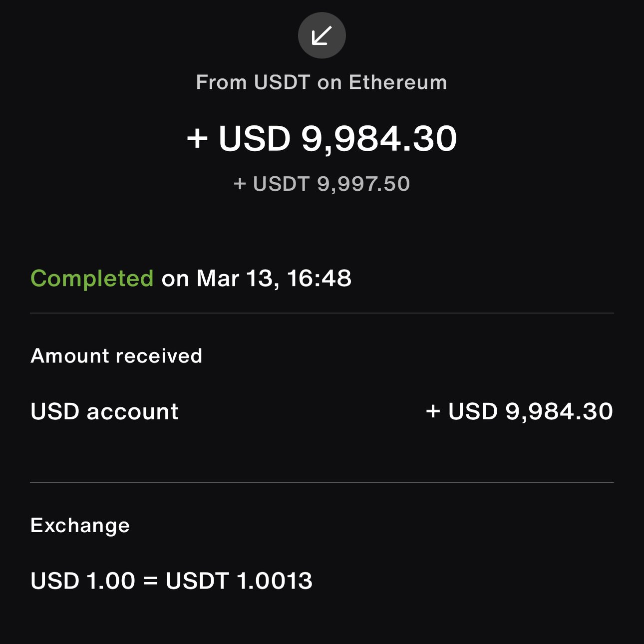Tap the downward-left arrow inside the circle
644x644 pixels.
pos(322,35)
